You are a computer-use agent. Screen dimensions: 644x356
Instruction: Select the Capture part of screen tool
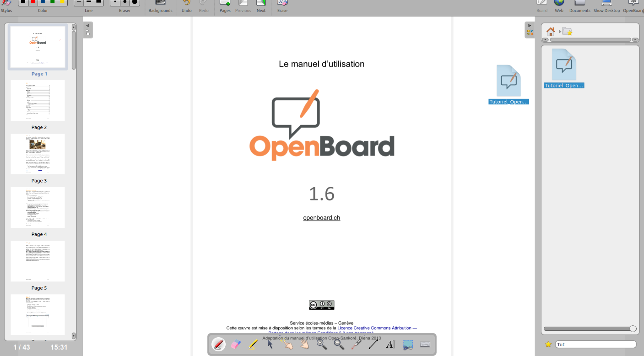(408, 344)
